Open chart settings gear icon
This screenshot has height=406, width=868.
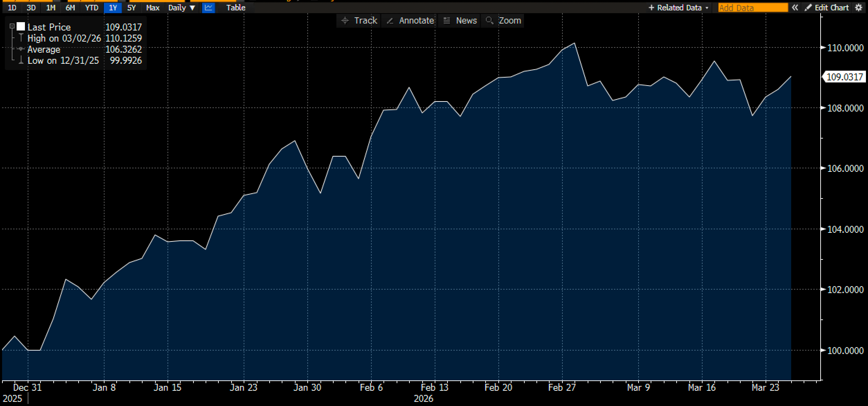[859, 8]
